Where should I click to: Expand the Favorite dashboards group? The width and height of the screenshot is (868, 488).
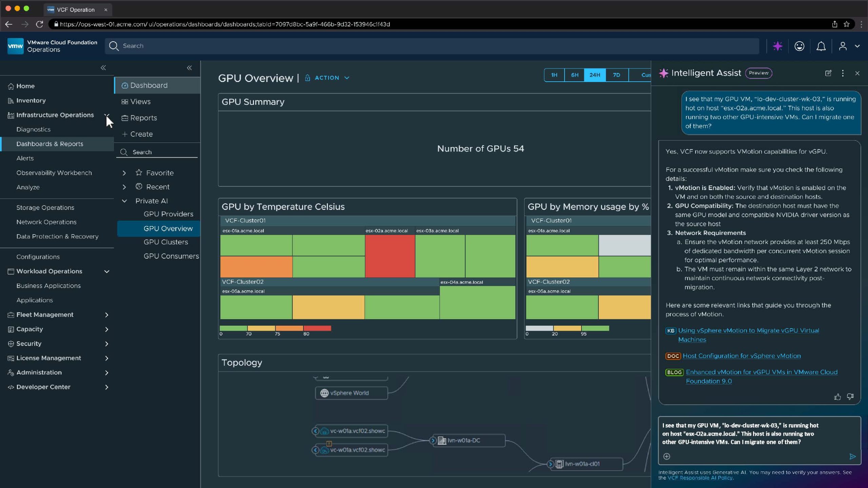[x=124, y=173]
